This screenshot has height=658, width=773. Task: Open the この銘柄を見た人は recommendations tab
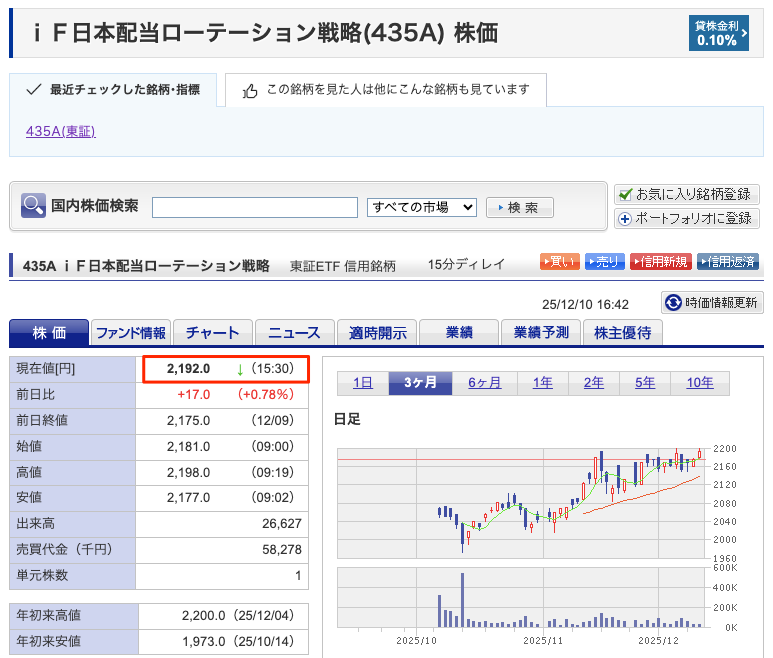point(385,90)
